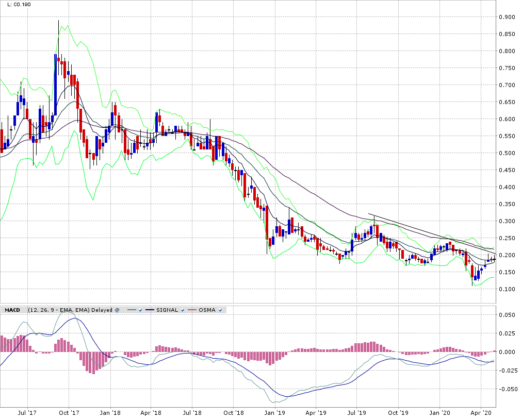
Task: Toggle the MACD line visibility checkbox
Action: pyautogui.click(x=141, y=310)
